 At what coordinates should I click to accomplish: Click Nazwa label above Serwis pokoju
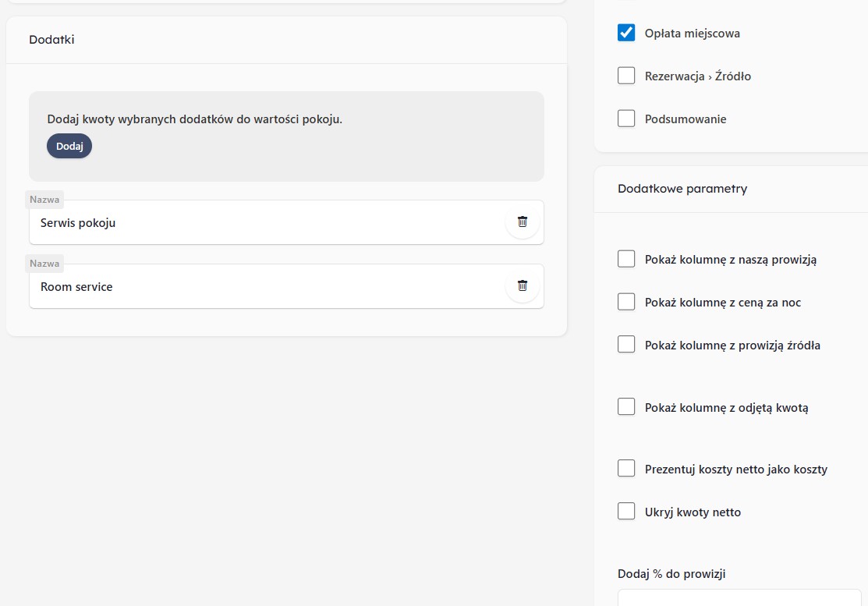44,200
